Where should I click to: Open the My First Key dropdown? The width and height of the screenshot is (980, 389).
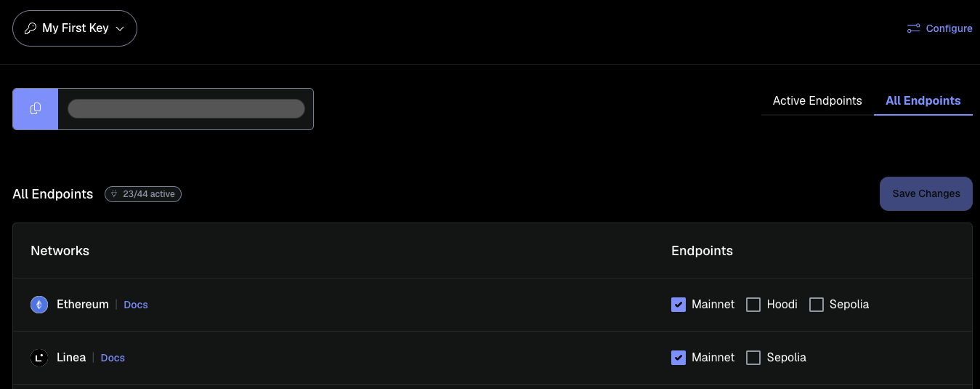point(75,28)
